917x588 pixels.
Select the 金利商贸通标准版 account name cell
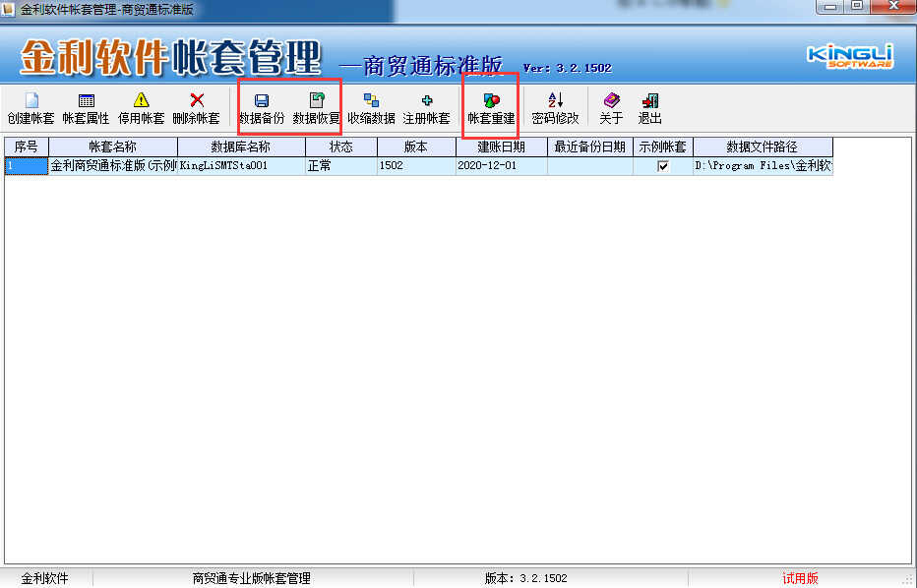pos(113,166)
